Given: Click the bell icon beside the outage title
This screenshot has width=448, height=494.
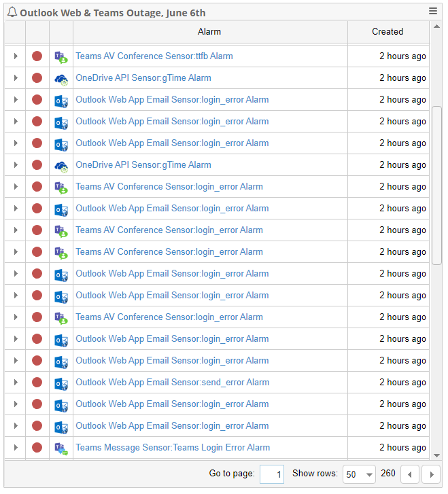Looking at the screenshot, I should [x=12, y=12].
